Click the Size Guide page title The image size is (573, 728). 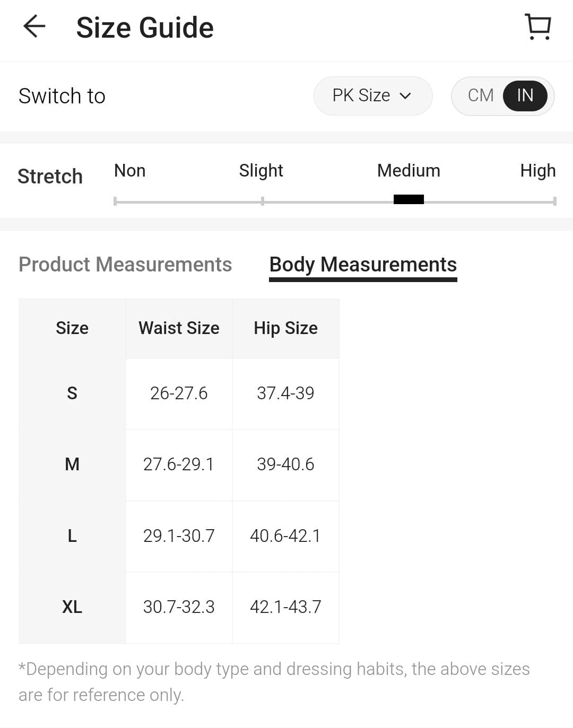145,28
